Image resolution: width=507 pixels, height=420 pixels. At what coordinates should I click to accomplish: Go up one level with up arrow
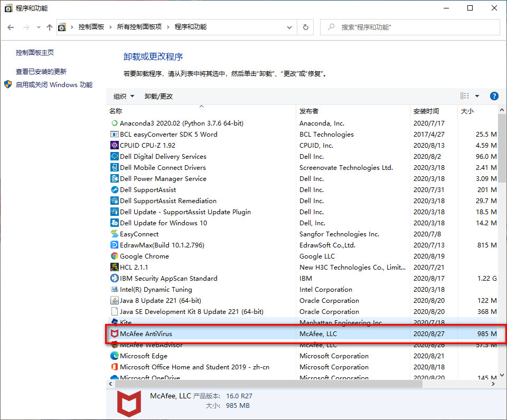[50, 27]
